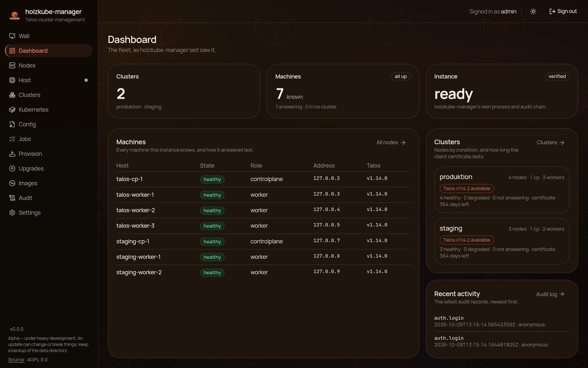Click the talos-cp-1 host name

click(129, 179)
